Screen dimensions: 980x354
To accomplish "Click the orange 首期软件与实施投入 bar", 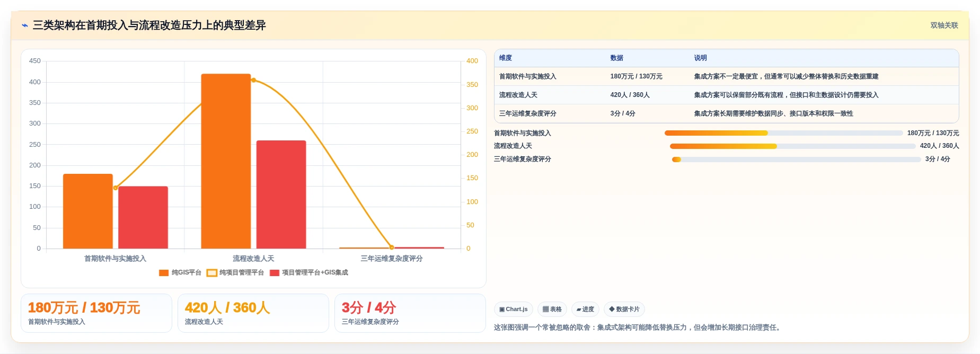I will pyautogui.click(x=88, y=211).
